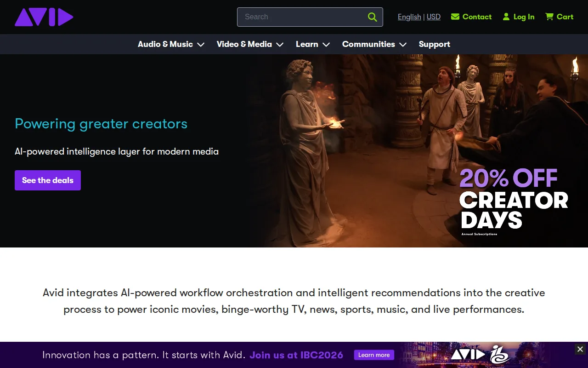Image resolution: width=588 pixels, height=368 pixels.
Task: Click the shopping cart icon
Action: (x=549, y=17)
